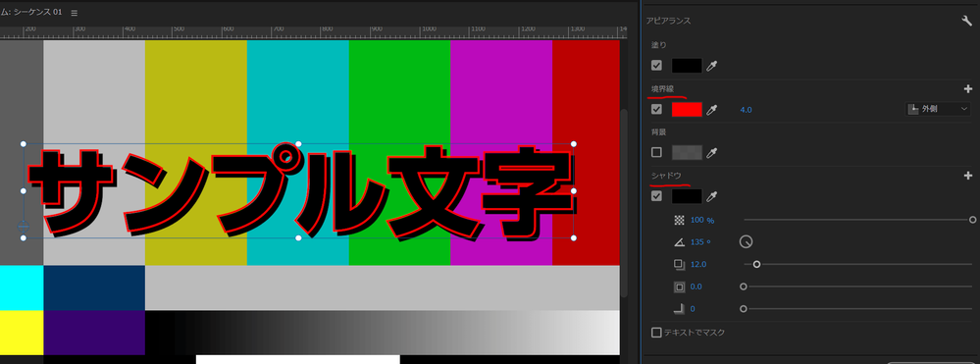Add another stroke with the plus icon

(968, 89)
